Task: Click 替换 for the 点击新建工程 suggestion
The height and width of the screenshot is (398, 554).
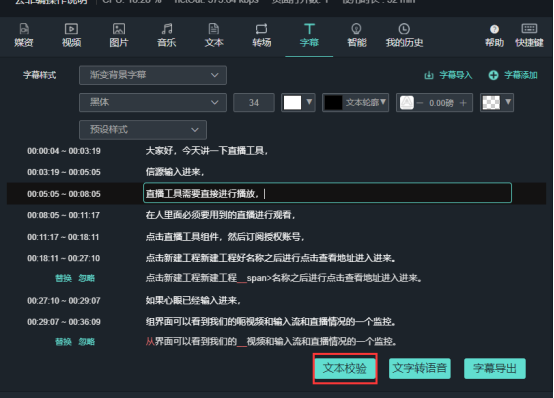Action: (64, 278)
